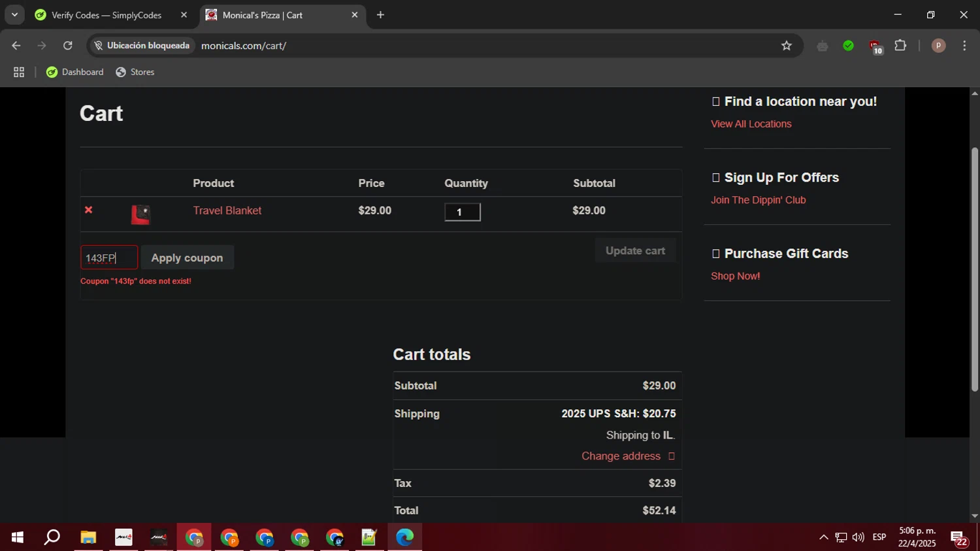Click the page vertical scrollbar

(x=975, y=269)
